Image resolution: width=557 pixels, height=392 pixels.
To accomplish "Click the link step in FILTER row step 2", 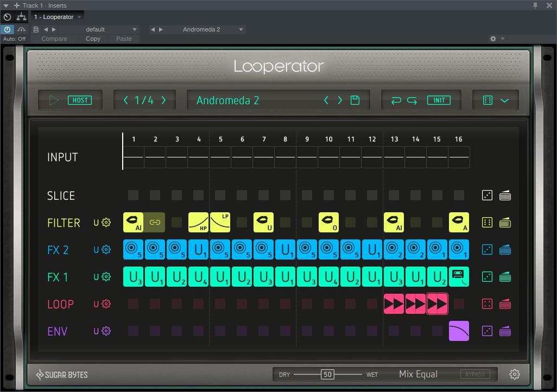I will [155, 223].
